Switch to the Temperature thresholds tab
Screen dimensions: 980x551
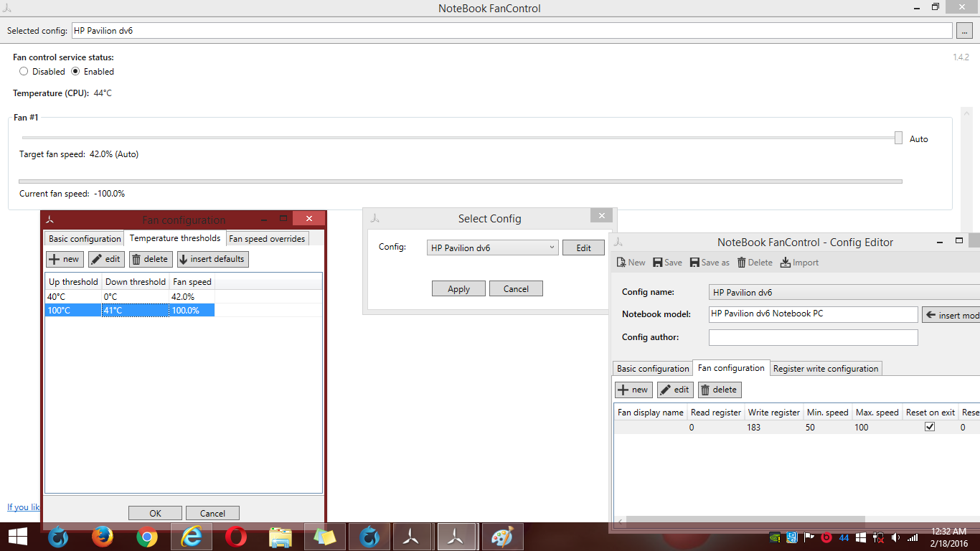point(175,238)
